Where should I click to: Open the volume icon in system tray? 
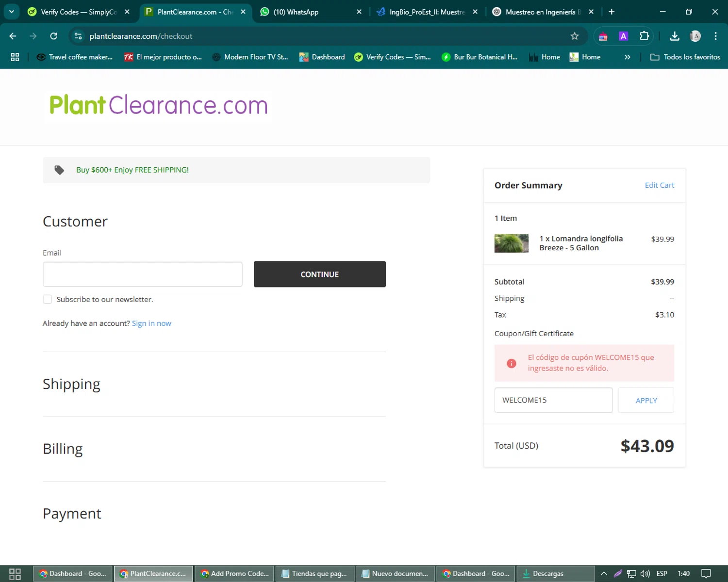coord(645,574)
